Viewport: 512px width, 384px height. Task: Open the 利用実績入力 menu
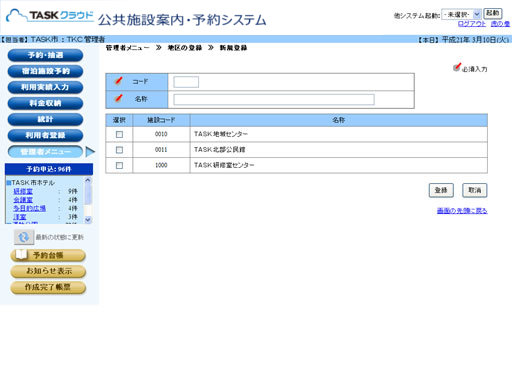45,87
